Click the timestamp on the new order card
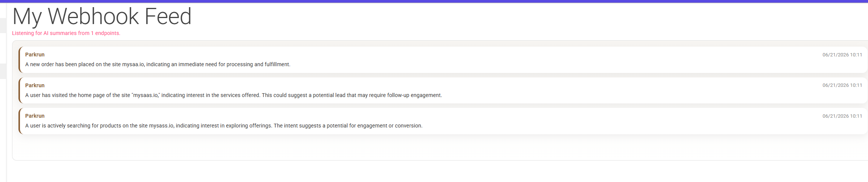 842,55
